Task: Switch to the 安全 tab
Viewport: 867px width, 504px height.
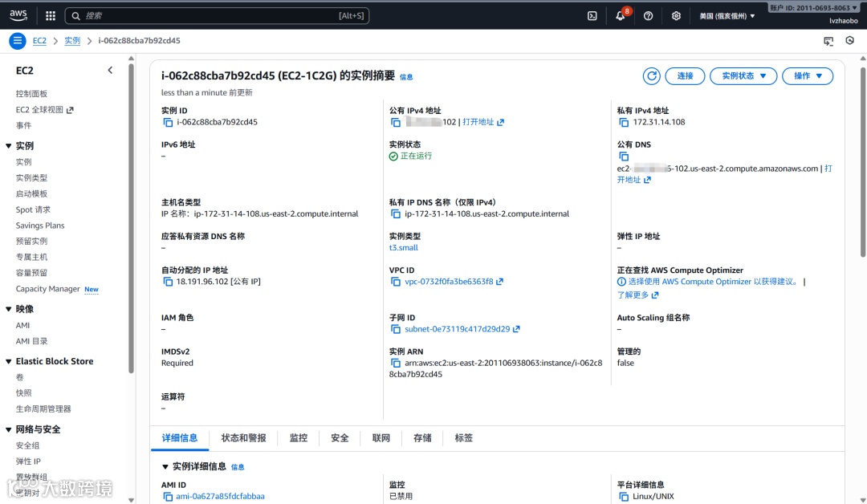Action: (340, 438)
